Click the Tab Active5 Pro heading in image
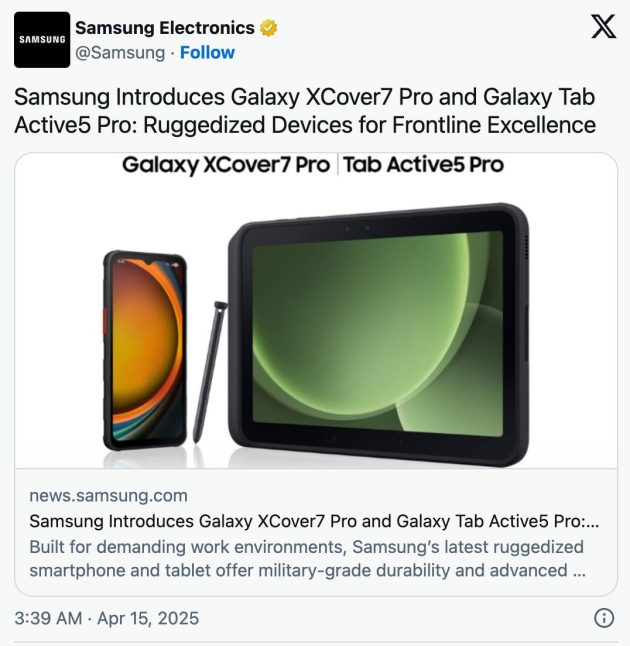Viewport: 630px width, 646px height. click(x=423, y=165)
